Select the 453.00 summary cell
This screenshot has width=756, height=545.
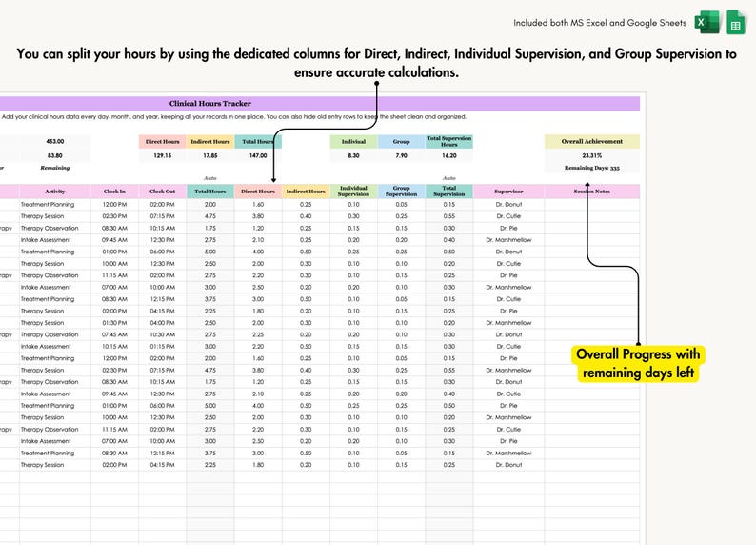point(55,141)
